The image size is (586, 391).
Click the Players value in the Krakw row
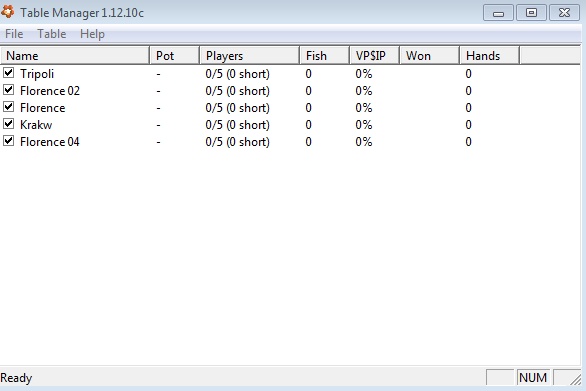237,125
